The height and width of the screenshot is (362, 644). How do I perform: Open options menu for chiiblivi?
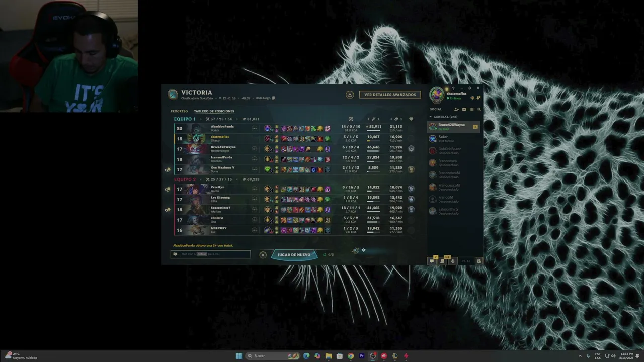pos(254,220)
